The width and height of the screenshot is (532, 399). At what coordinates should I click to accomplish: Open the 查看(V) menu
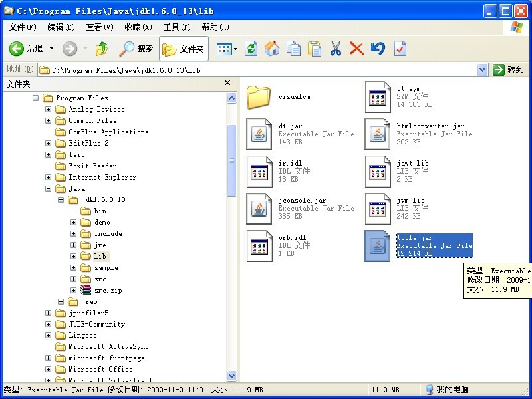click(99, 27)
